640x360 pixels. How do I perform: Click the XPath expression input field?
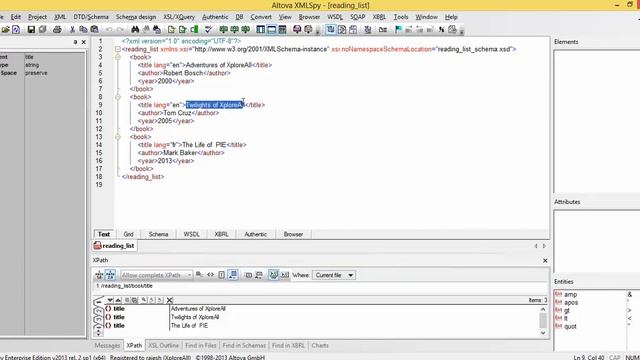[320, 286]
